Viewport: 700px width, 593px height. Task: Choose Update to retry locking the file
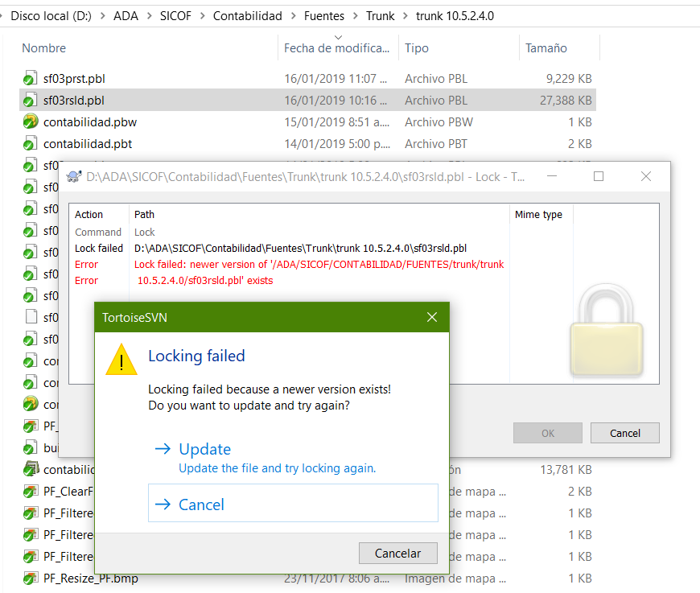[204, 449]
